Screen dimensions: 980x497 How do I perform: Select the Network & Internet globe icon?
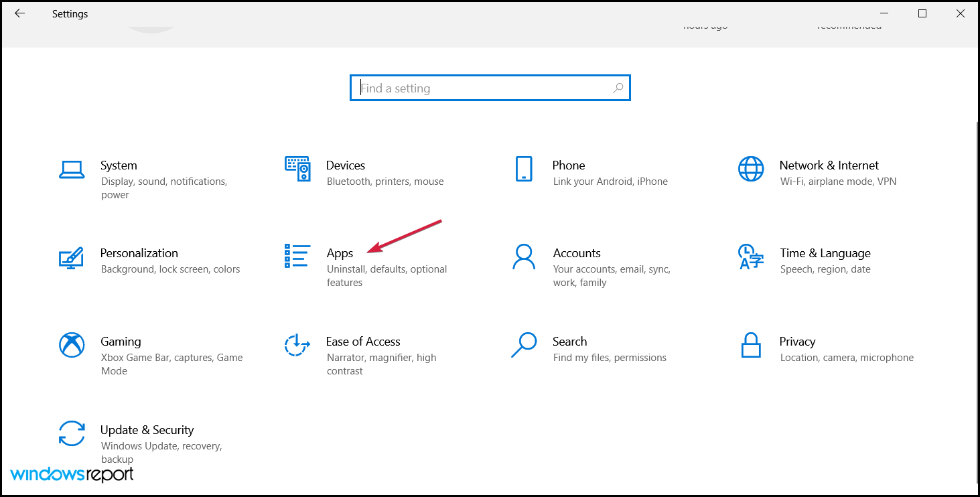750,169
